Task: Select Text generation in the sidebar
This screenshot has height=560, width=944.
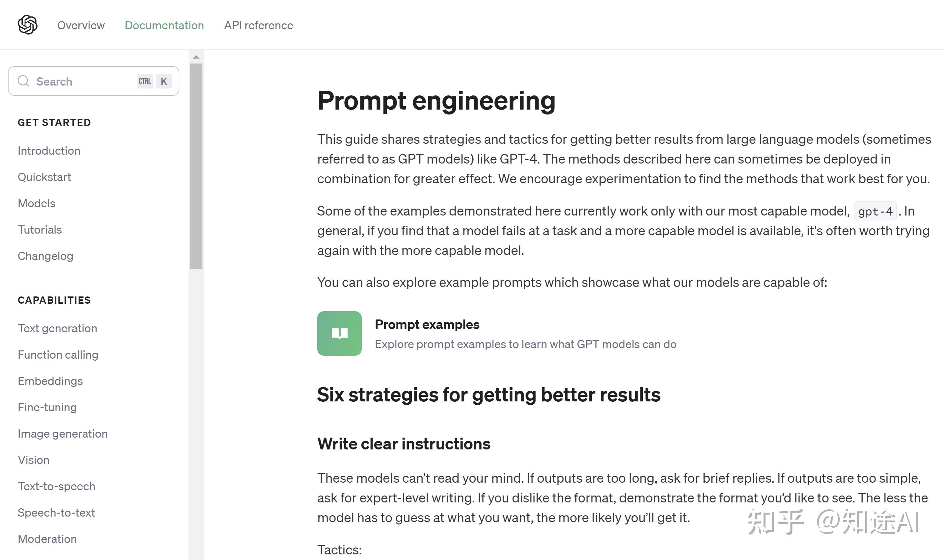Action: pos(57,328)
